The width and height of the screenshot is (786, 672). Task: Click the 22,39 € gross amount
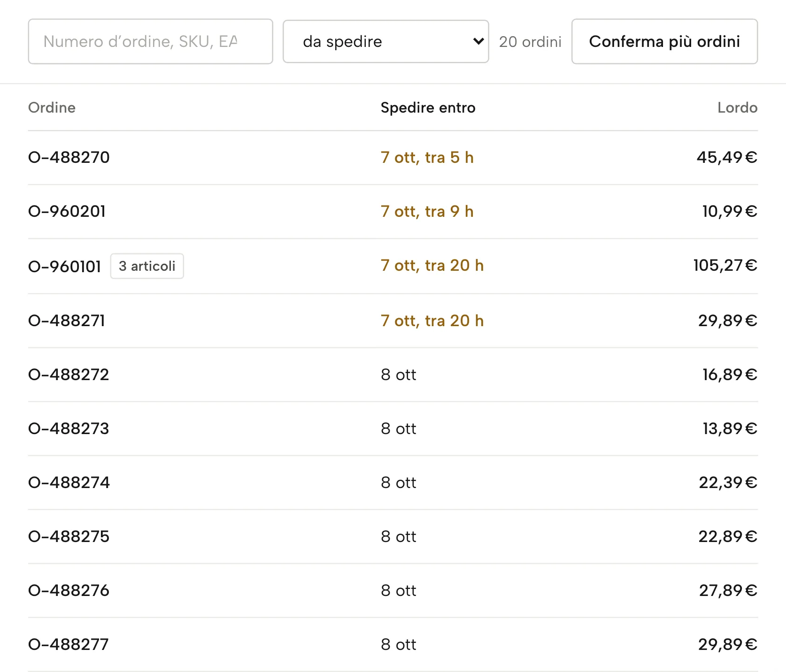click(x=728, y=482)
